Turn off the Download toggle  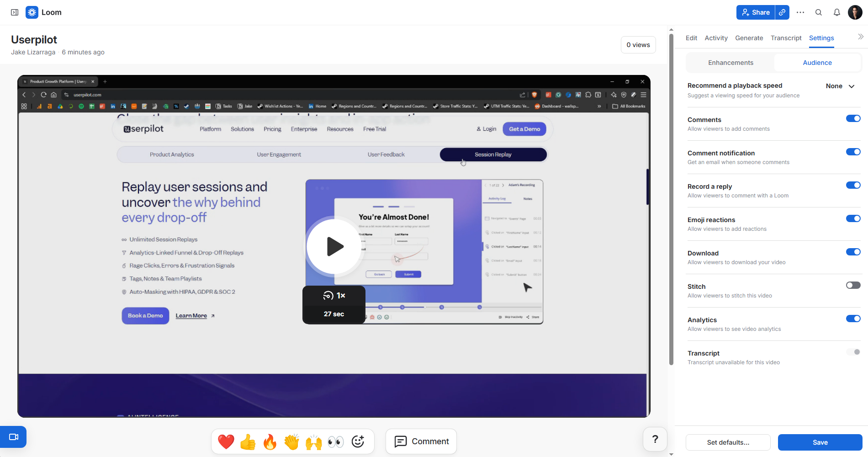click(853, 252)
